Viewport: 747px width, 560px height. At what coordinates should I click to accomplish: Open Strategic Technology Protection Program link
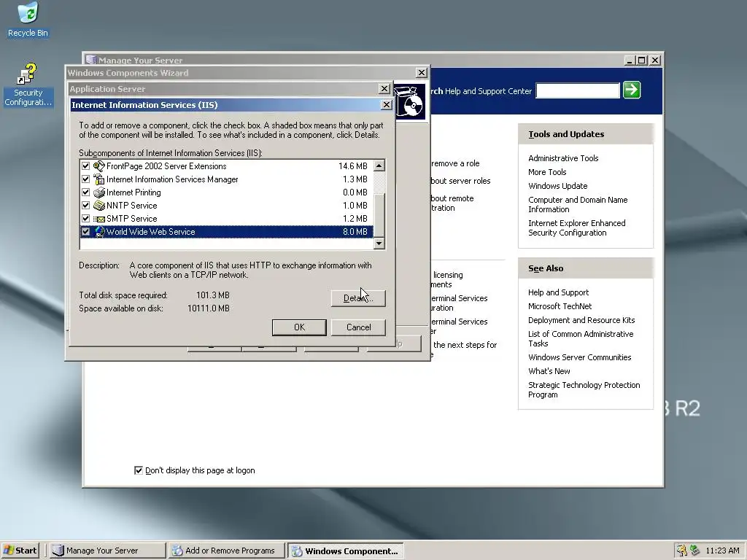[584, 389]
